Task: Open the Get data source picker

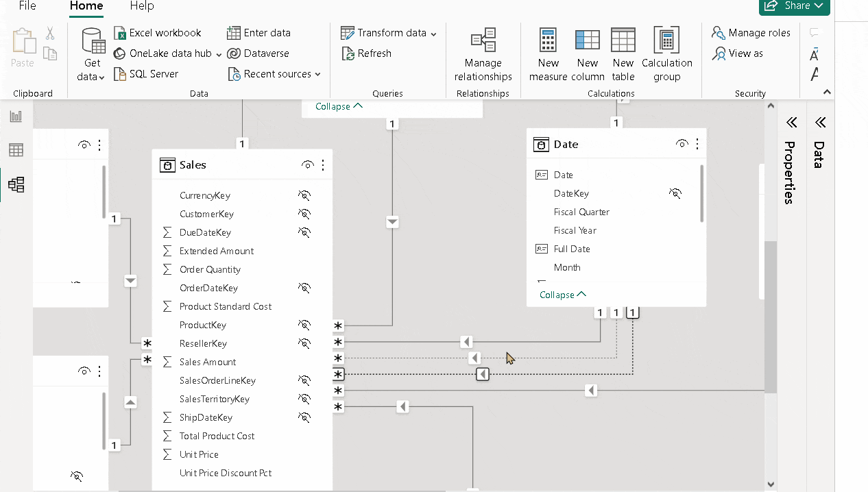Action: [x=93, y=55]
